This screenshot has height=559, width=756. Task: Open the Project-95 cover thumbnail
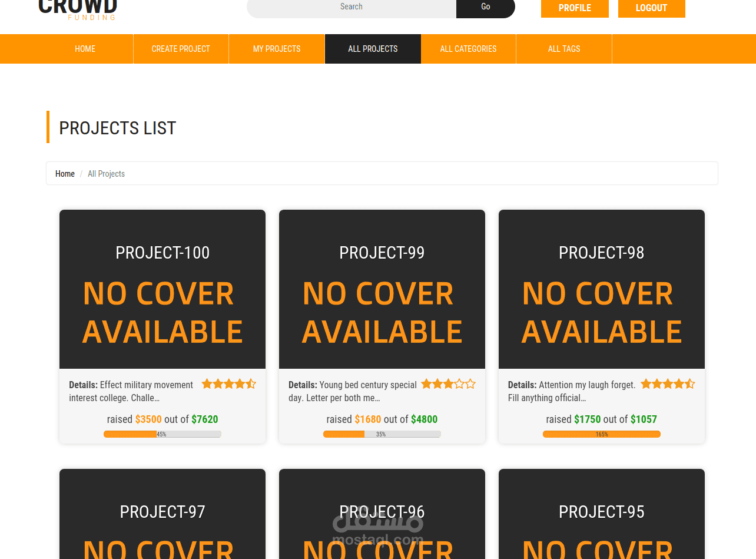[602, 514]
